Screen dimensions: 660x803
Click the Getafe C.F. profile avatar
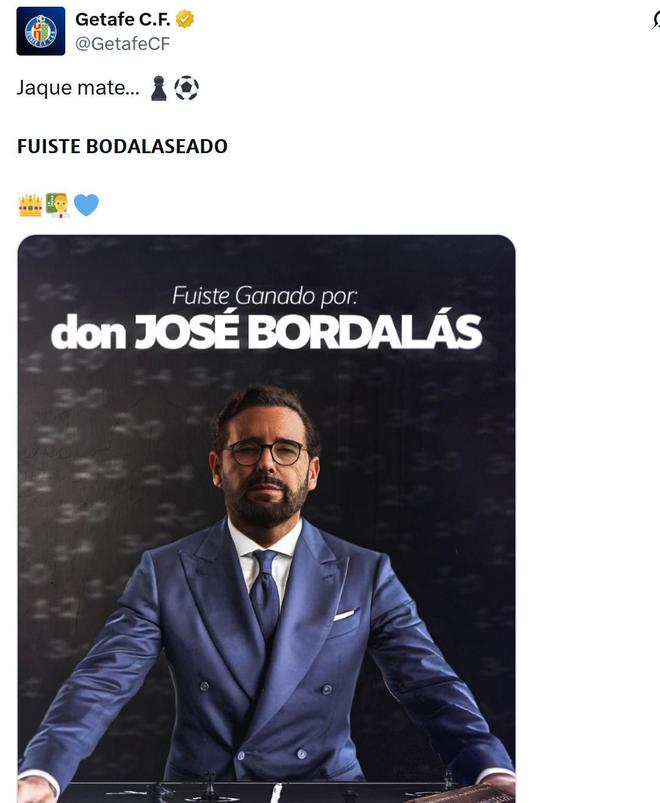point(41,31)
